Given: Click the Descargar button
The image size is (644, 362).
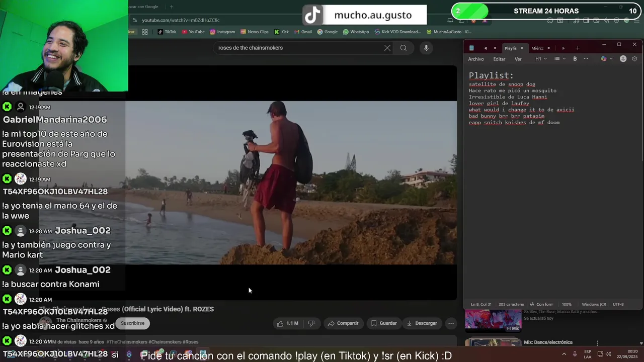Looking at the screenshot, I should (x=422, y=323).
